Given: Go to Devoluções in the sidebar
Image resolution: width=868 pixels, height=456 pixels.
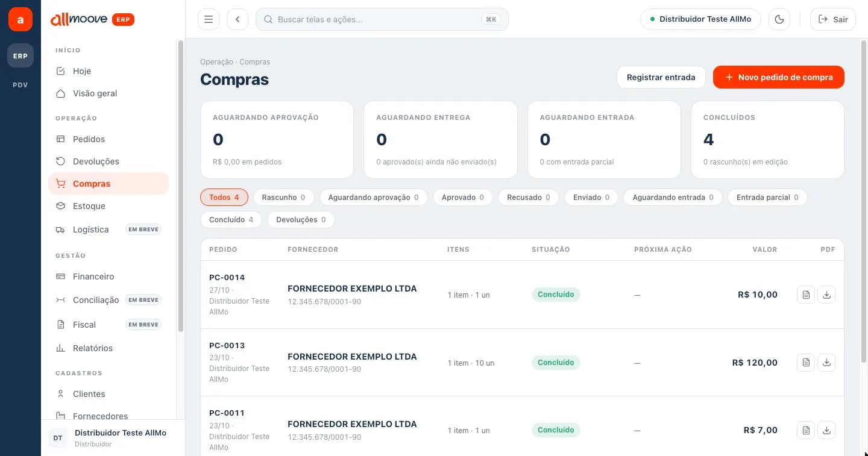Looking at the screenshot, I should [108, 161].
